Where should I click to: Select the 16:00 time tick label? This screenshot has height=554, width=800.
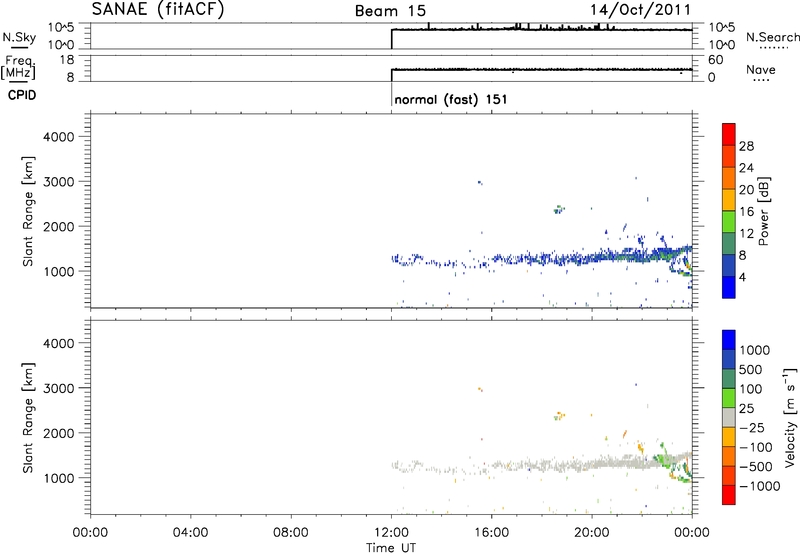click(491, 533)
